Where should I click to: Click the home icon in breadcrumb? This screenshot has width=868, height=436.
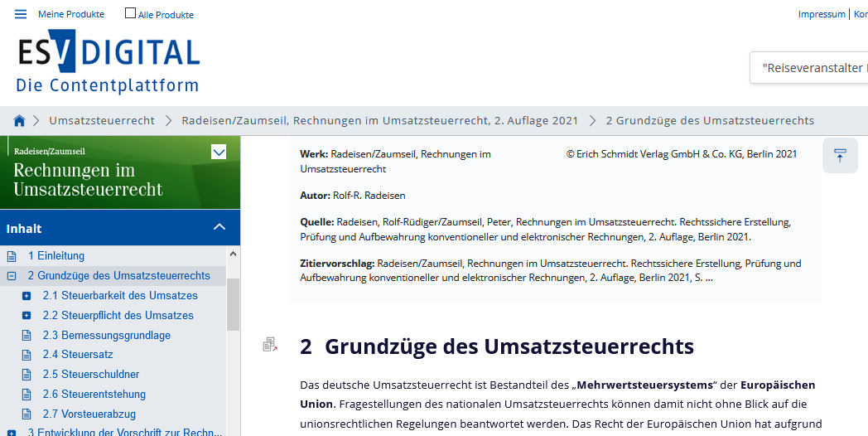pyautogui.click(x=20, y=121)
